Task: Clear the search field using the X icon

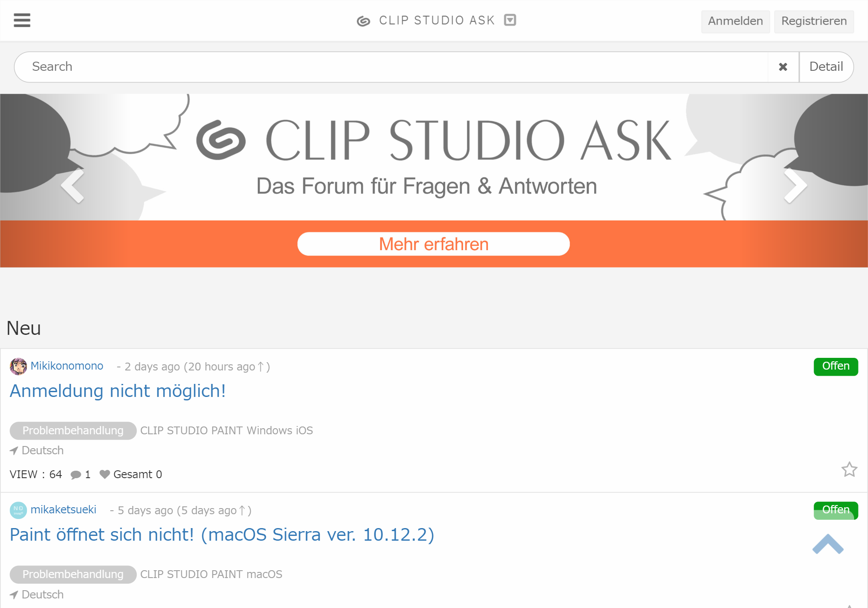Action: [x=783, y=66]
